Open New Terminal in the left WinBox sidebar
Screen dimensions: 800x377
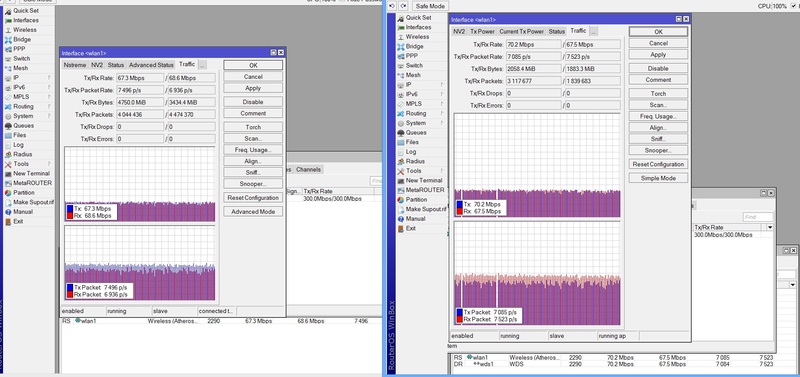coord(31,173)
